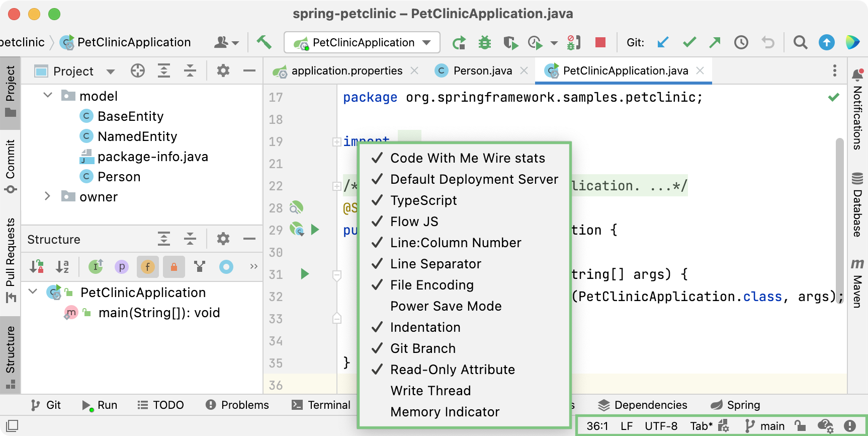
Task: Start debugging with the bug icon
Action: pyautogui.click(x=485, y=43)
